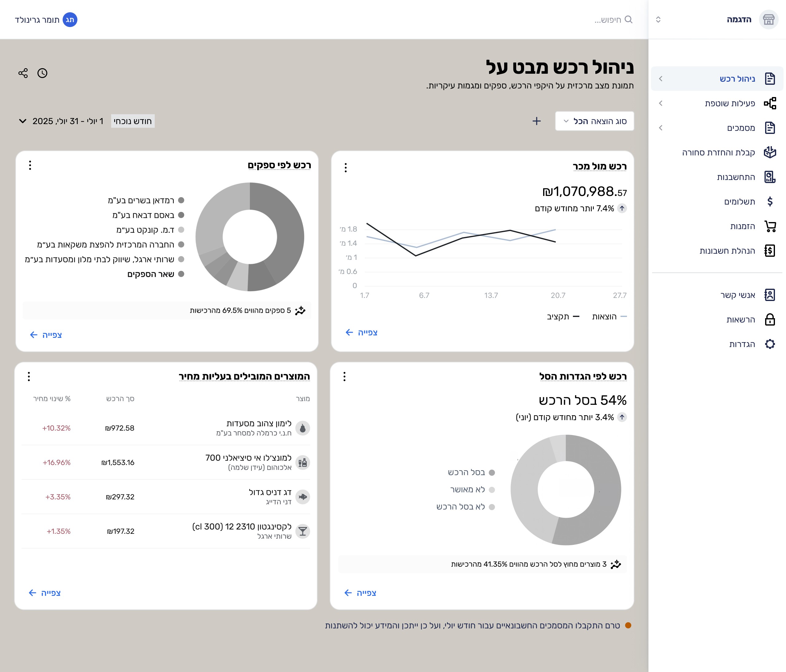Open הגדרות via the gear icon
Image resolution: width=786 pixels, height=672 pixels.
pyautogui.click(x=770, y=344)
